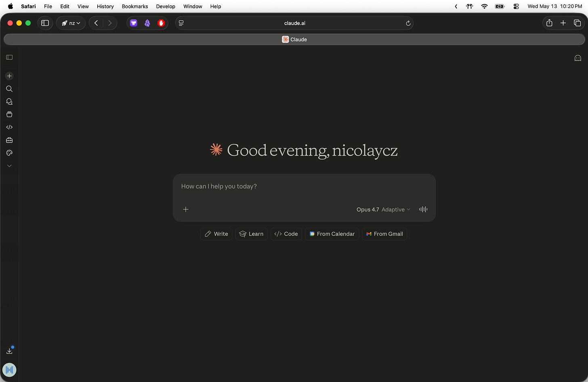Start an incognito chat with ghost icon

578,58
